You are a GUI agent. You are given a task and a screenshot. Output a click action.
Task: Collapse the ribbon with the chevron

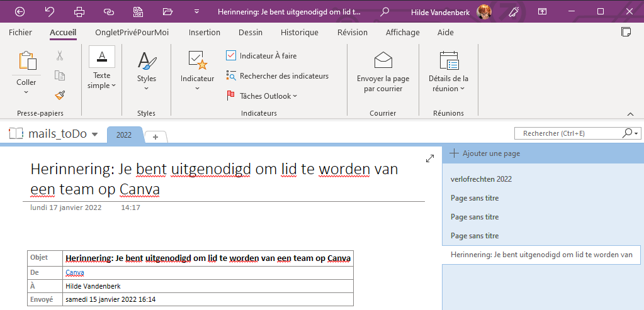coord(630,114)
